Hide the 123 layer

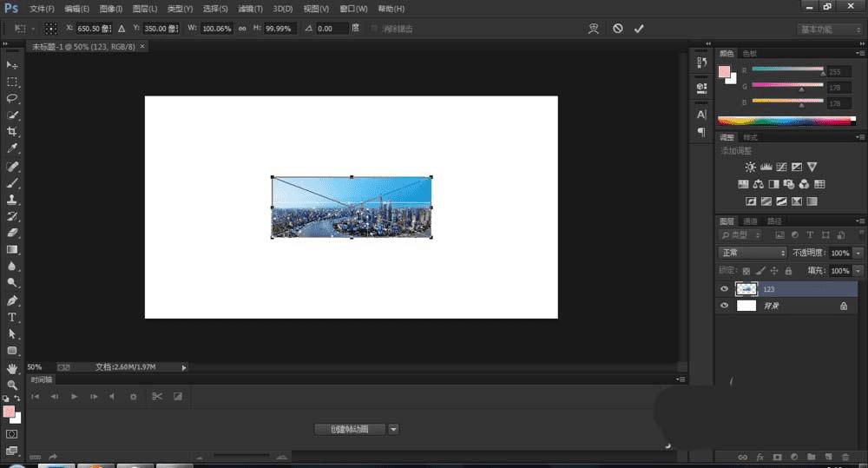coord(725,289)
